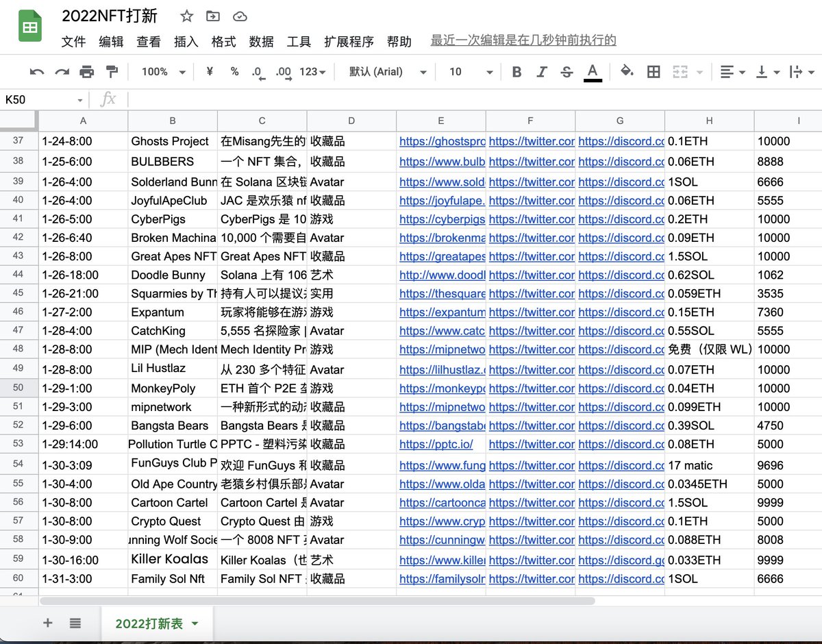Open borders tool
This screenshot has width=822, height=644.
click(653, 72)
